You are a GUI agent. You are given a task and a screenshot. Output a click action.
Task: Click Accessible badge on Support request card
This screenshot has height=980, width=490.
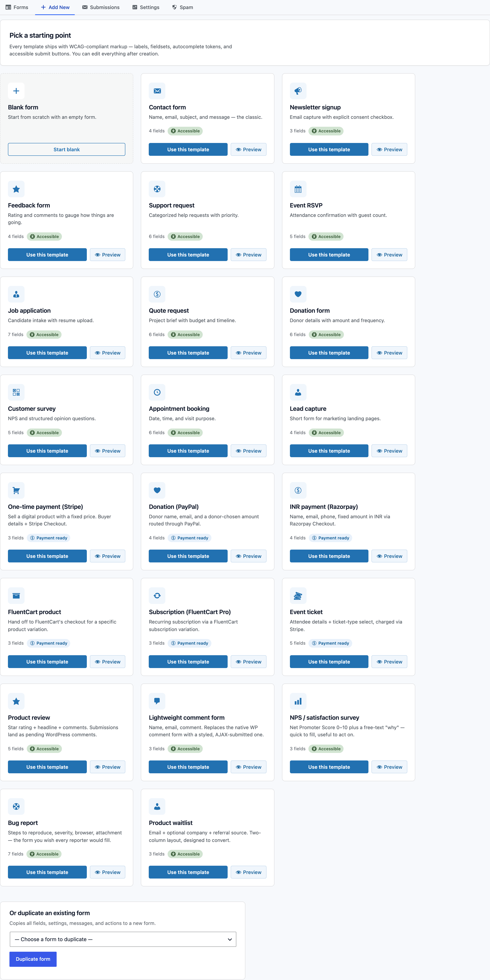[x=185, y=237]
